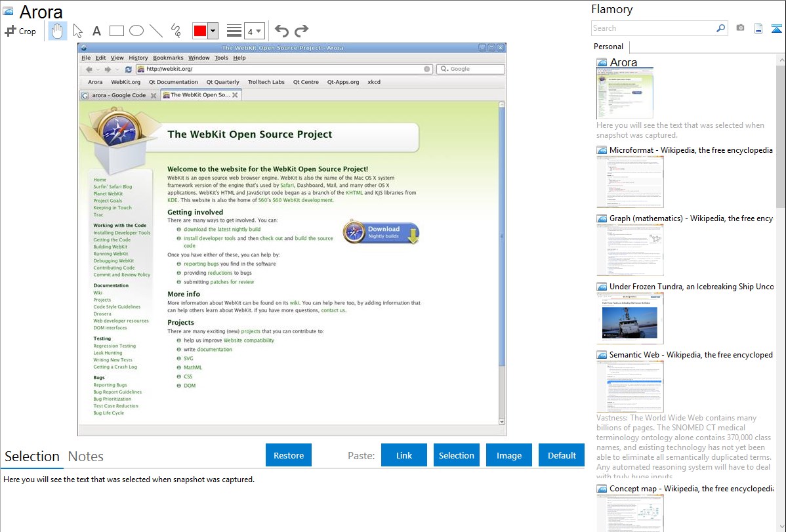The width and height of the screenshot is (786, 532).
Task: Click the blue collapse panel icon
Action: [x=776, y=28]
